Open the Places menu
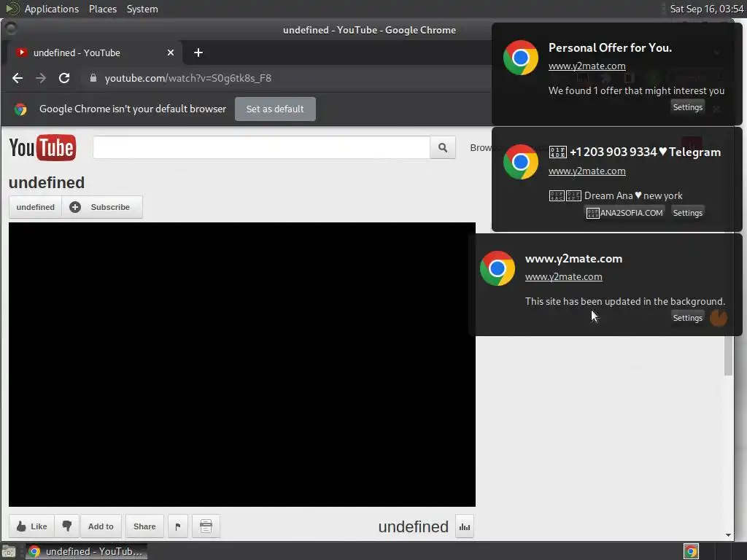Image resolution: width=747 pixels, height=560 pixels. 103,9
